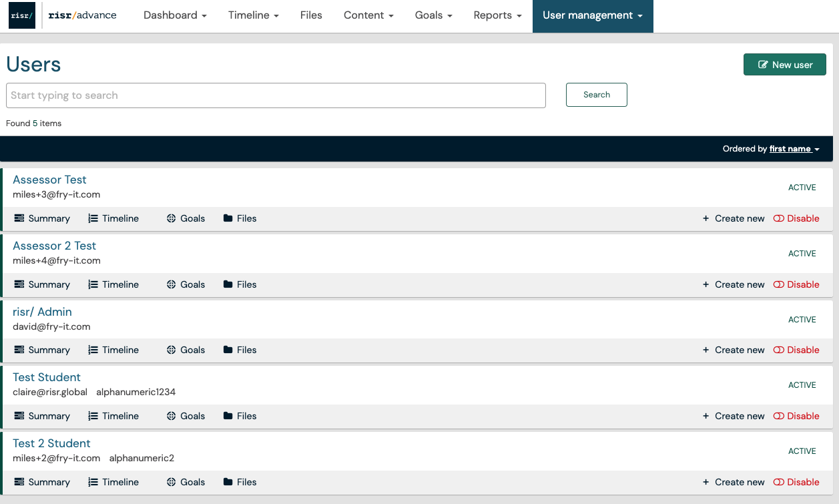
Task: Open the Files folder icon for Test Student
Action: (228, 416)
